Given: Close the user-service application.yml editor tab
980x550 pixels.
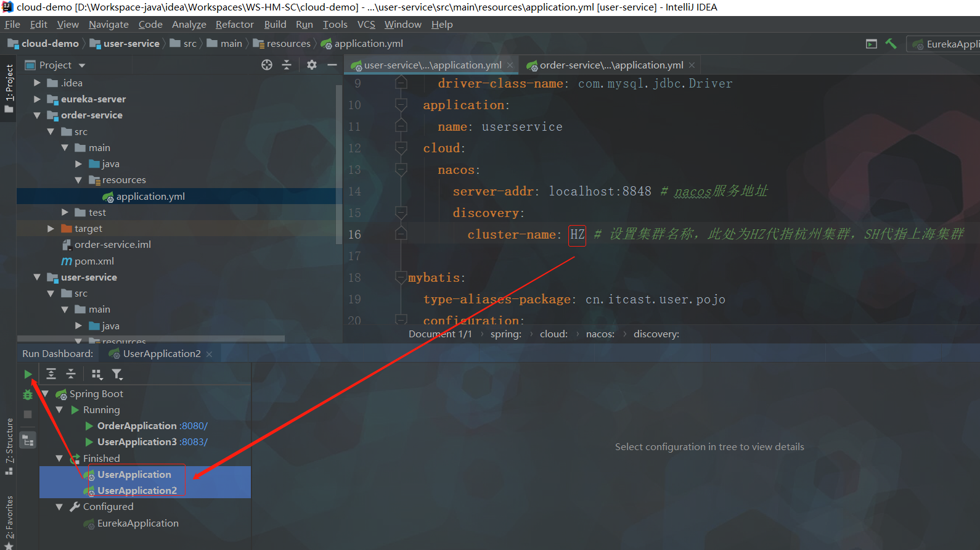Looking at the screenshot, I should [510, 65].
